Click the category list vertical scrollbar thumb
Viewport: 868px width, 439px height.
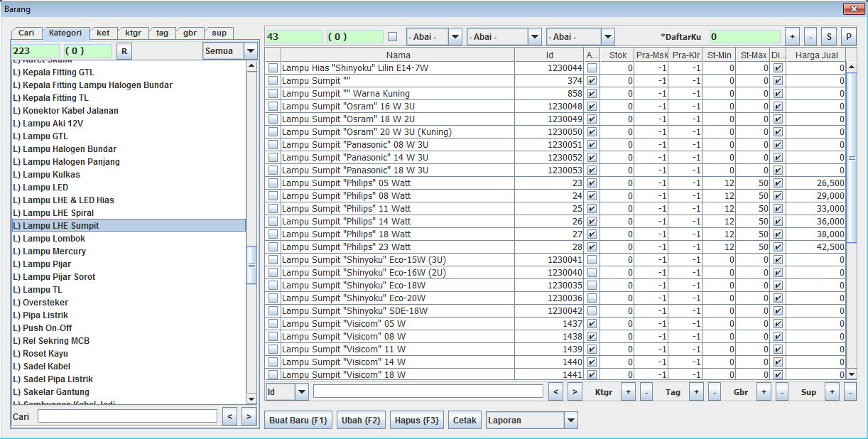point(251,265)
